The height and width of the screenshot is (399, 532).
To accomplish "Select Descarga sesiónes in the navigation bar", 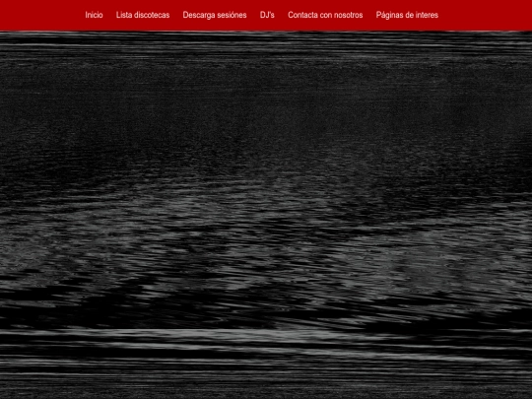I will 215,15.
